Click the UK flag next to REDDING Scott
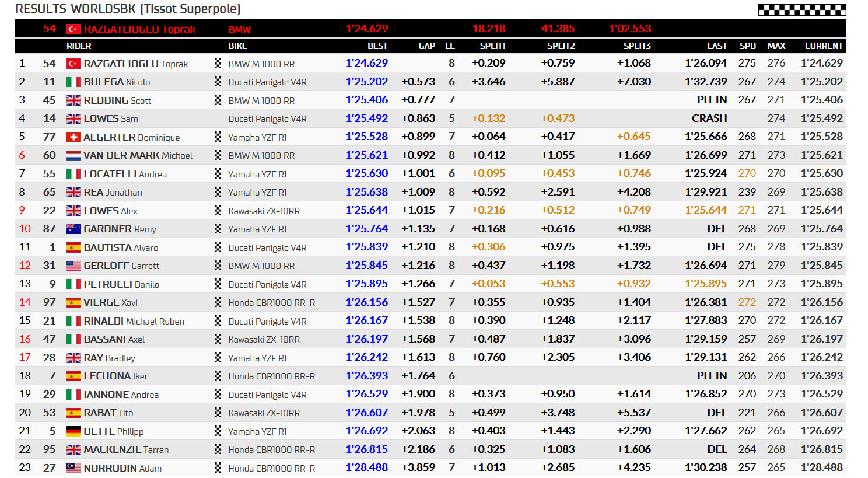The image size is (868, 478). coord(73,100)
